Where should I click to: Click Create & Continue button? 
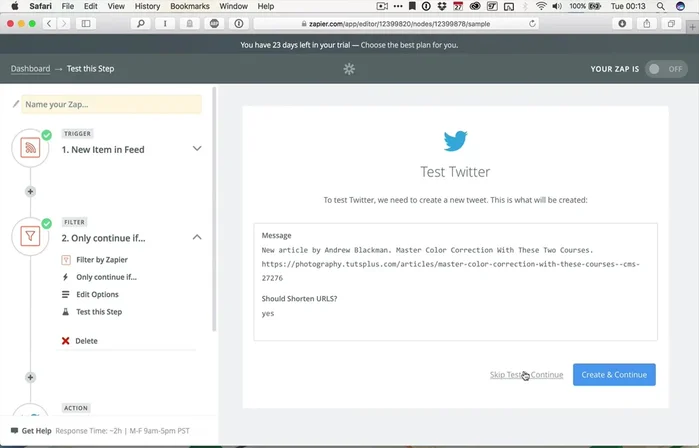click(x=614, y=375)
